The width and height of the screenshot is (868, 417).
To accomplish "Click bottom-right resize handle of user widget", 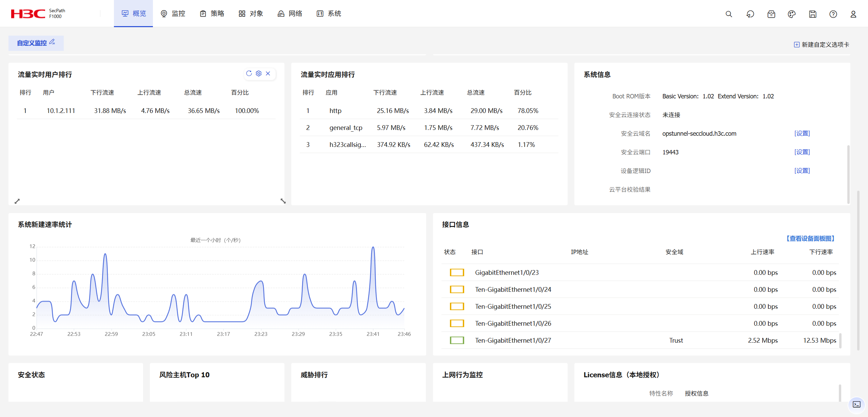I will tap(283, 201).
